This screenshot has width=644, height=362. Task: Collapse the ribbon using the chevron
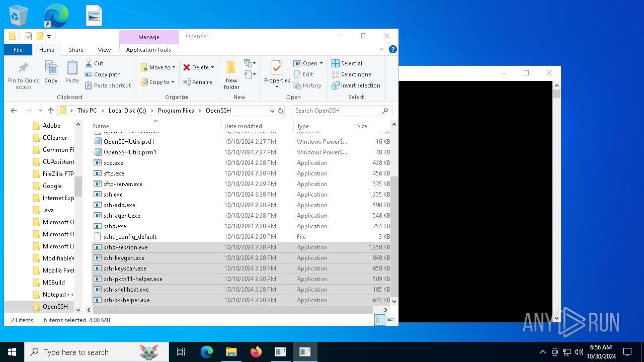[x=382, y=49]
